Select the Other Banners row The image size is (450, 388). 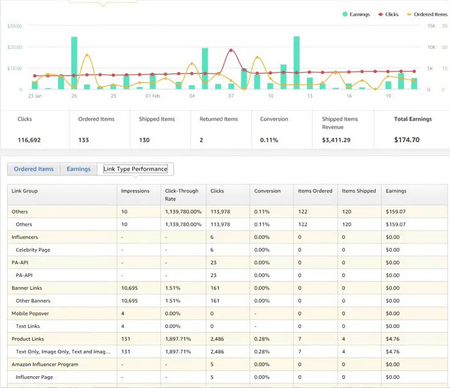click(227, 301)
